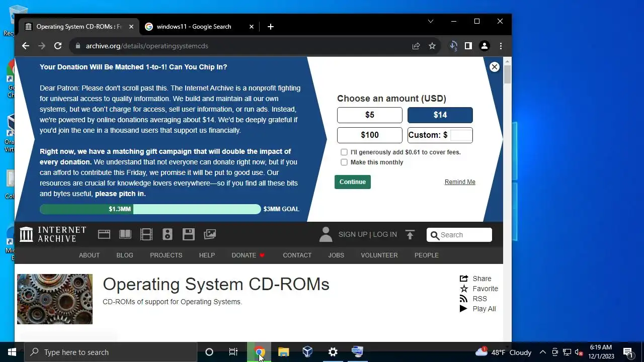Click the address bar URL archive.org
Image resolution: width=644 pixels, height=362 pixels.
[x=146, y=46]
